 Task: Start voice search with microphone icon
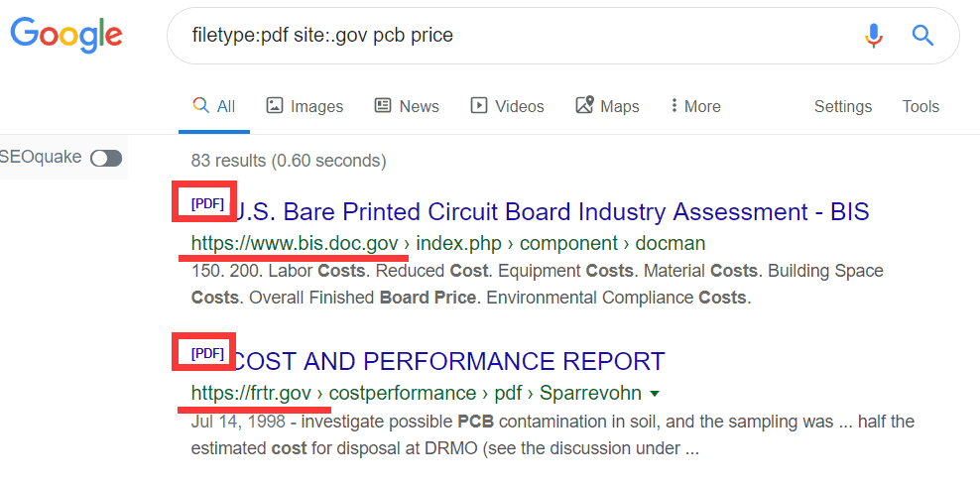pos(873,37)
